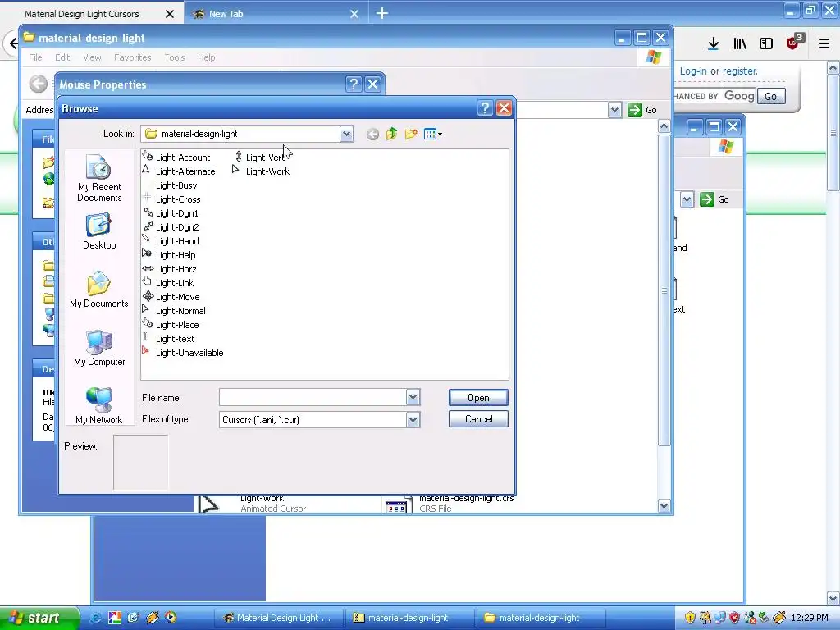Viewport: 840px width, 630px height.
Task: Expand the File name dropdown arrow
Action: 413,398
